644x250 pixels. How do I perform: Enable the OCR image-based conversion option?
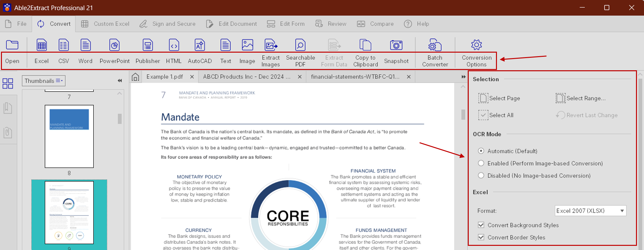coord(481,163)
